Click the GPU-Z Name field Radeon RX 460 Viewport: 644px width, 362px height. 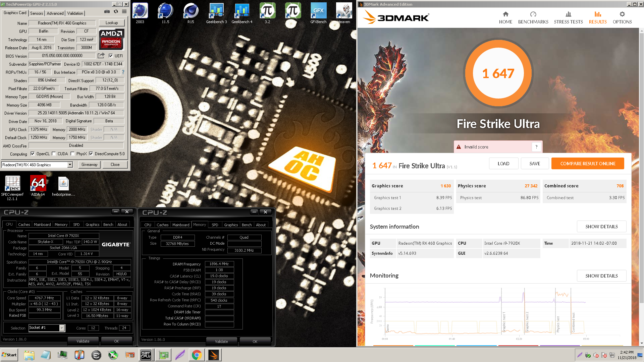[62, 23]
